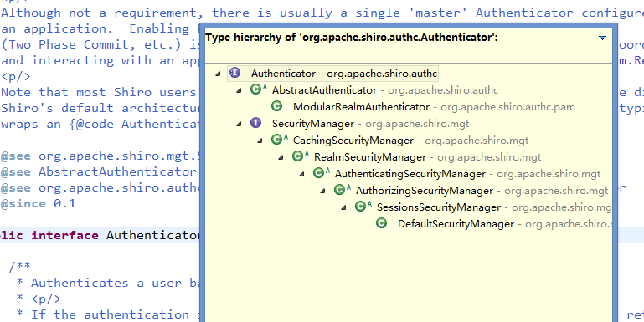
Task: Select Authenticator - org.apache.shiro.authc entry
Action: (x=344, y=74)
